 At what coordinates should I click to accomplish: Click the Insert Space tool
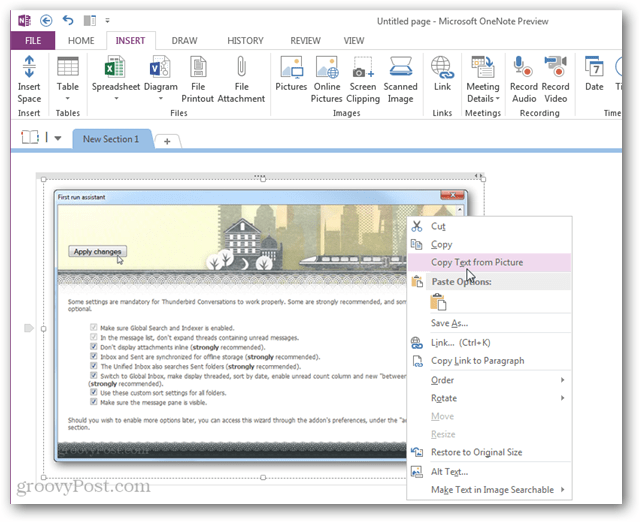coord(29,80)
